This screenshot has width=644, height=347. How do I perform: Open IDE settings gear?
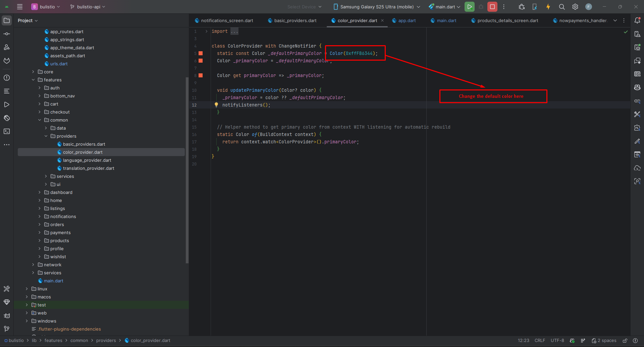pyautogui.click(x=575, y=7)
